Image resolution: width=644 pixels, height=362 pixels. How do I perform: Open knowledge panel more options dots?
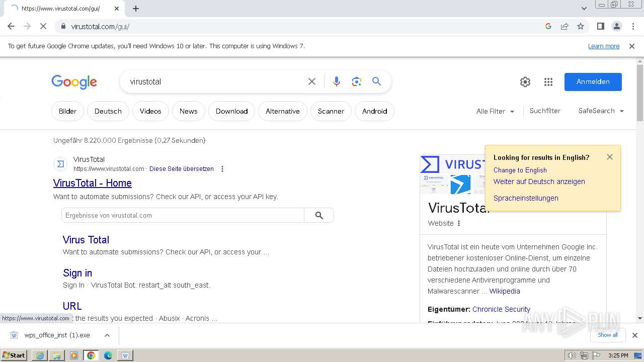(x=459, y=223)
